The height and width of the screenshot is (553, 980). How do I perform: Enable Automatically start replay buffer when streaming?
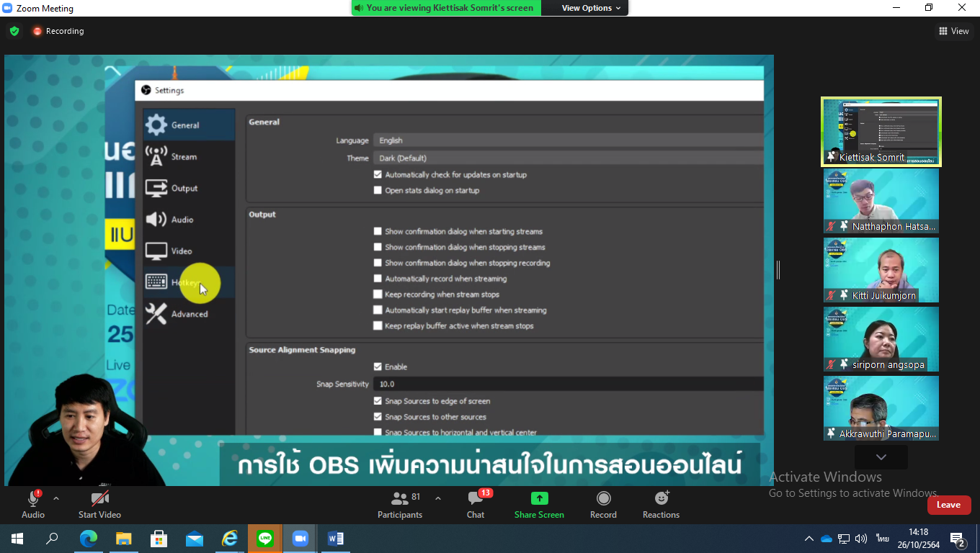tap(378, 310)
